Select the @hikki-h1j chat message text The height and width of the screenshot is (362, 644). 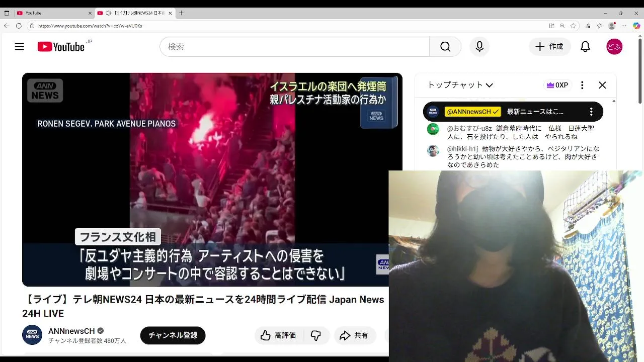click(523, 157)
